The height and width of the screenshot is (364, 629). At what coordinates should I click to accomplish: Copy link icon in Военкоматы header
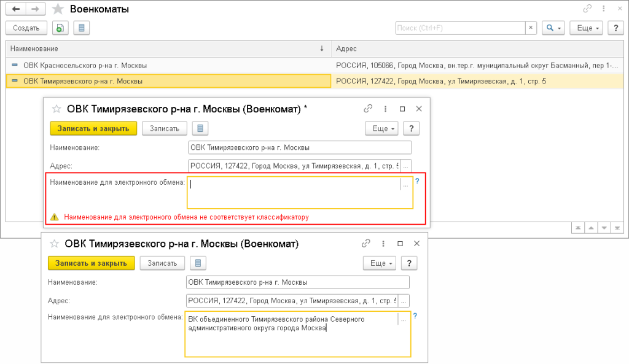(587, 9)
